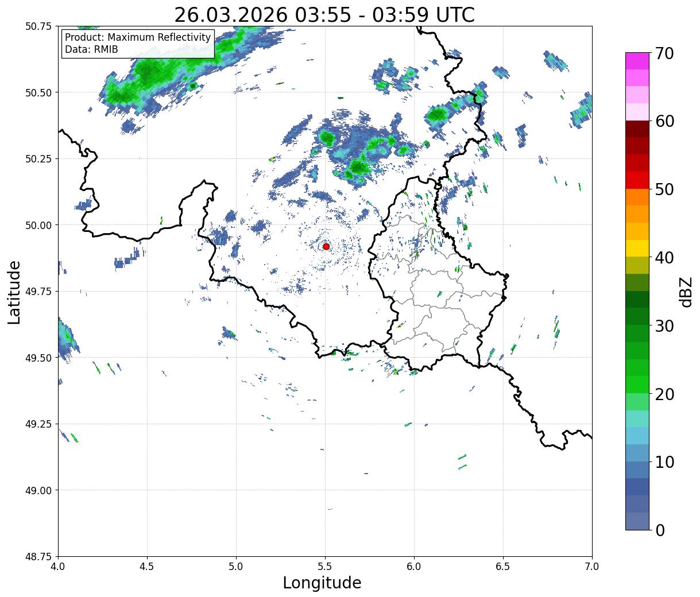Click the longitude tick label 6.5

[503, 566]
